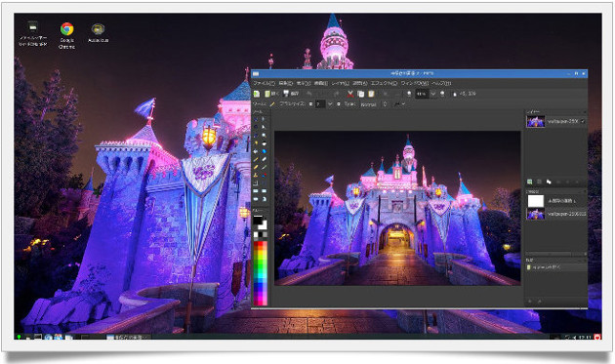Open the current tool selector dropdown
Viewport: 615px width, 364px height.
click(272, 104)
